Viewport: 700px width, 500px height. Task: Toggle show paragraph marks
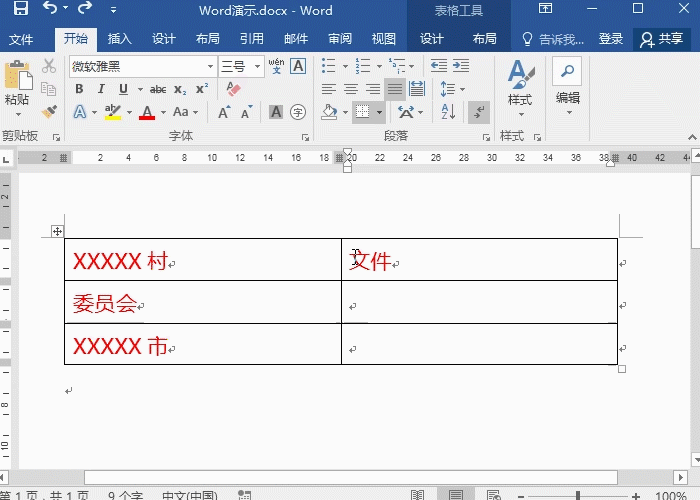click(479, 112)
